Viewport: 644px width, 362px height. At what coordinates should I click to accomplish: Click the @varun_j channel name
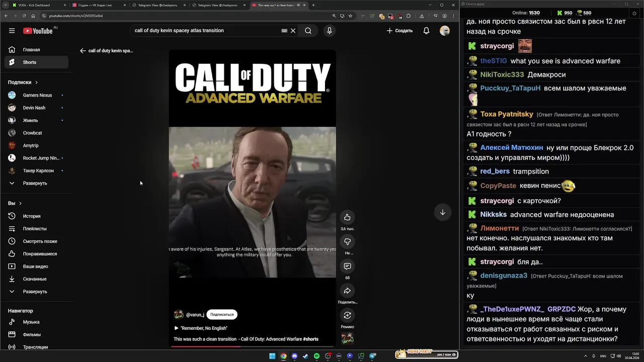(195, 315)
